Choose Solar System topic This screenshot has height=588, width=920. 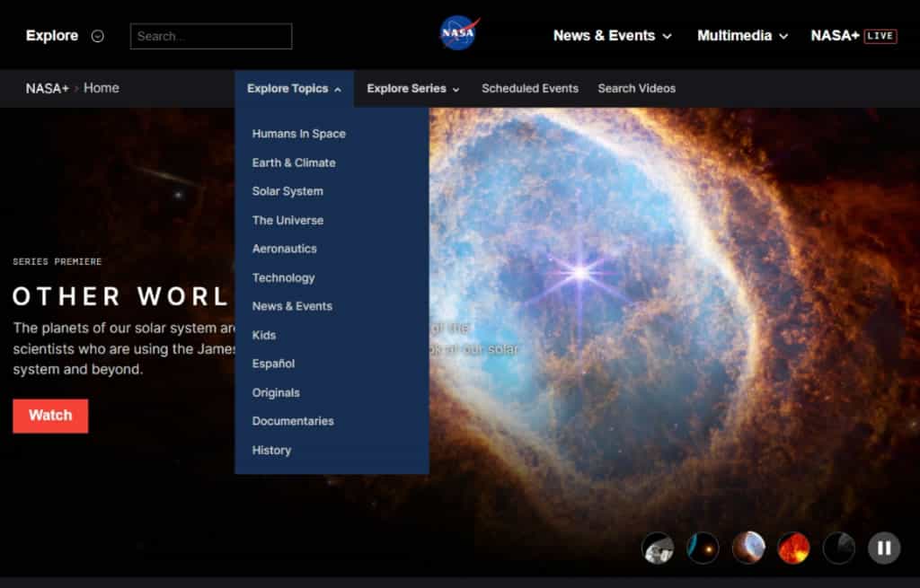tap(287, 191)
